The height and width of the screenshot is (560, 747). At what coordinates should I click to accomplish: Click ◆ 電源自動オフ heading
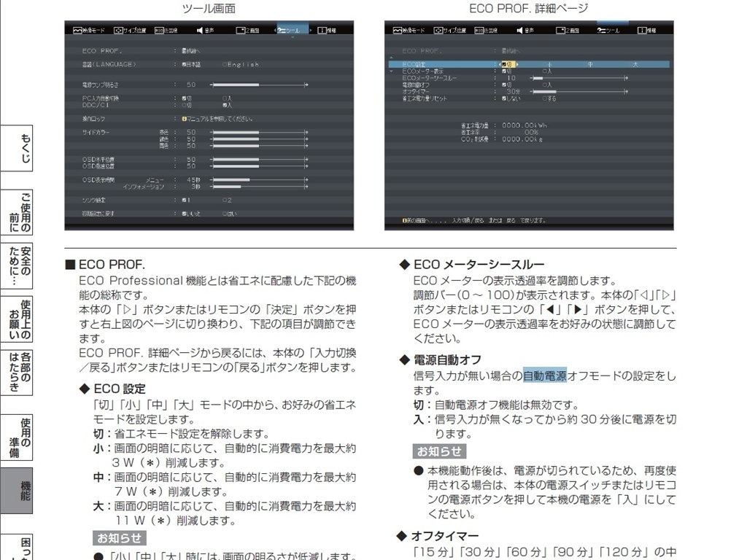(x=441, y=360)
